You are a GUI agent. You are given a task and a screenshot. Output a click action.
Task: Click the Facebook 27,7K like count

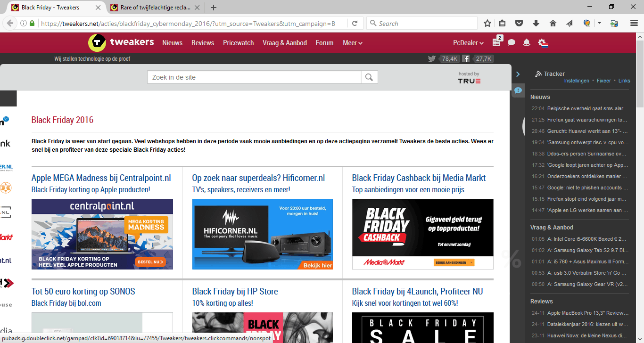484,59
